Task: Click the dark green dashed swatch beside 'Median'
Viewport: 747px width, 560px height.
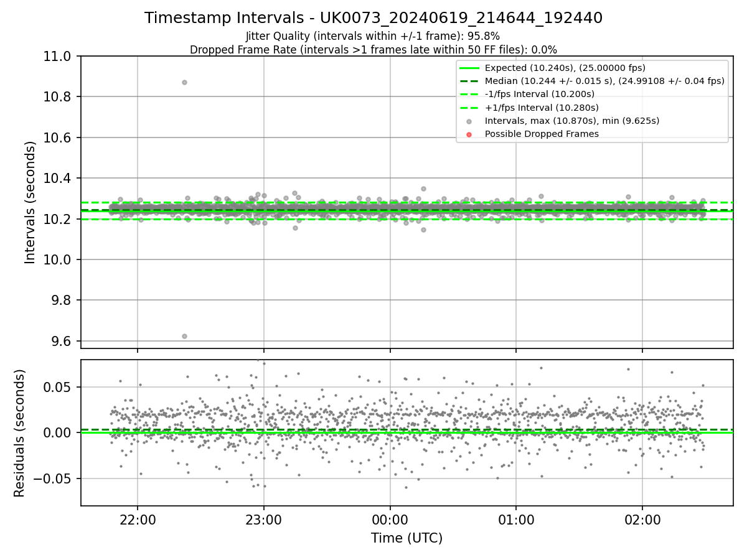Action: [469, 81]
